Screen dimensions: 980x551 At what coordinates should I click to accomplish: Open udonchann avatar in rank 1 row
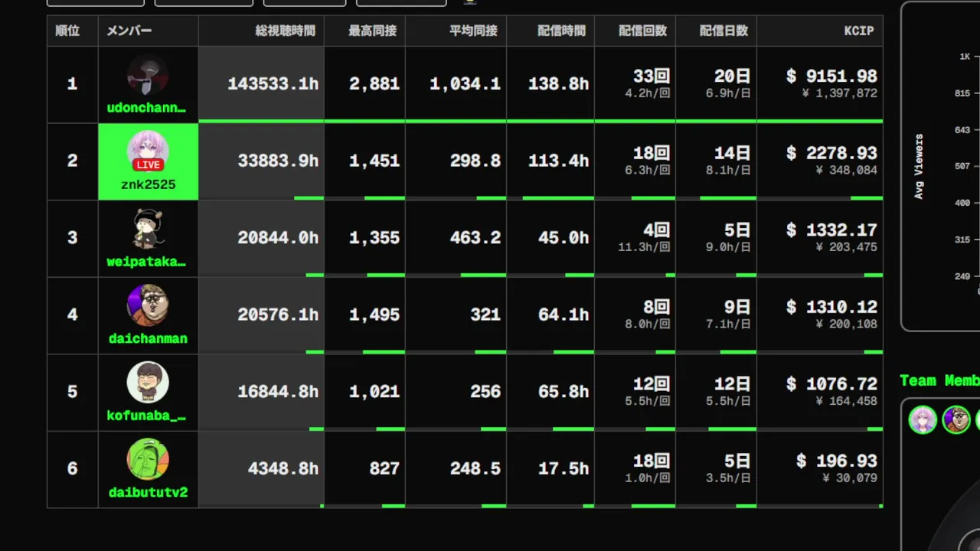point(148,75)
